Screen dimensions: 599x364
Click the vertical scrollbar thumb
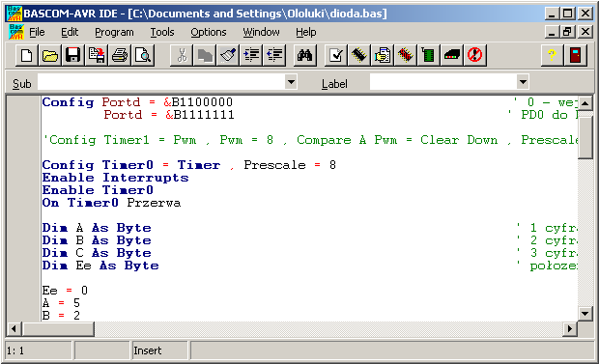(x=585, y=137)
